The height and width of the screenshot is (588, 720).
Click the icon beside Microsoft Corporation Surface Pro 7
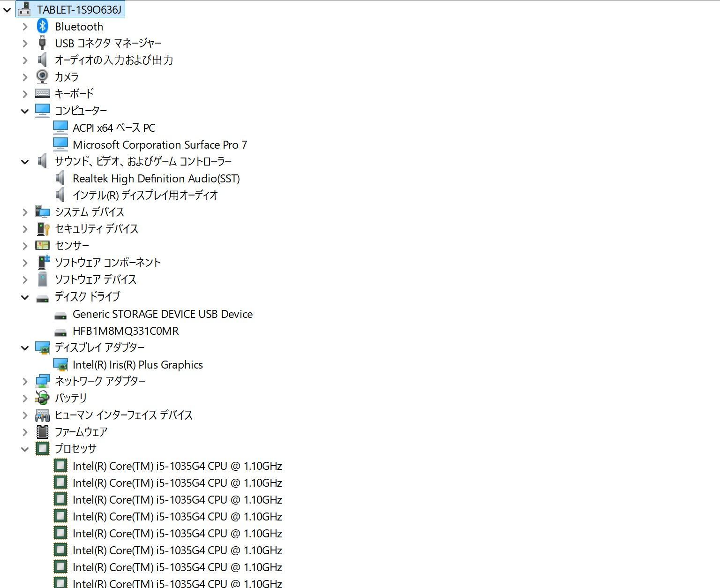coord(60,144)
